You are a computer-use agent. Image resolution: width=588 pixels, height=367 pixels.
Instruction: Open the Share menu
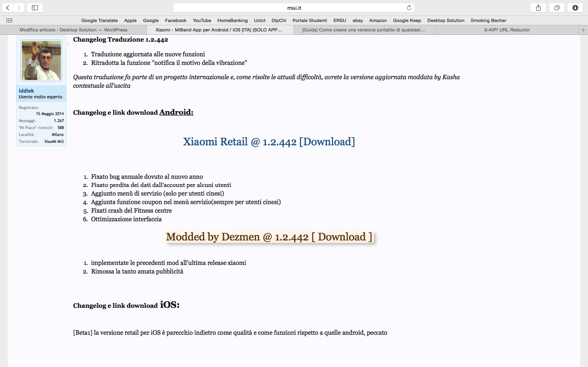pyautogui.click(x=539, y=8)
